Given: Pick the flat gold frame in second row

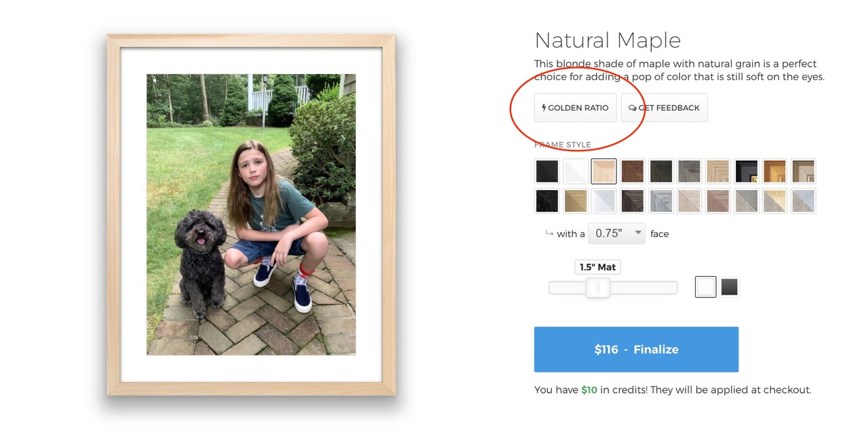Looking at the screenshot, I should 576,201.
